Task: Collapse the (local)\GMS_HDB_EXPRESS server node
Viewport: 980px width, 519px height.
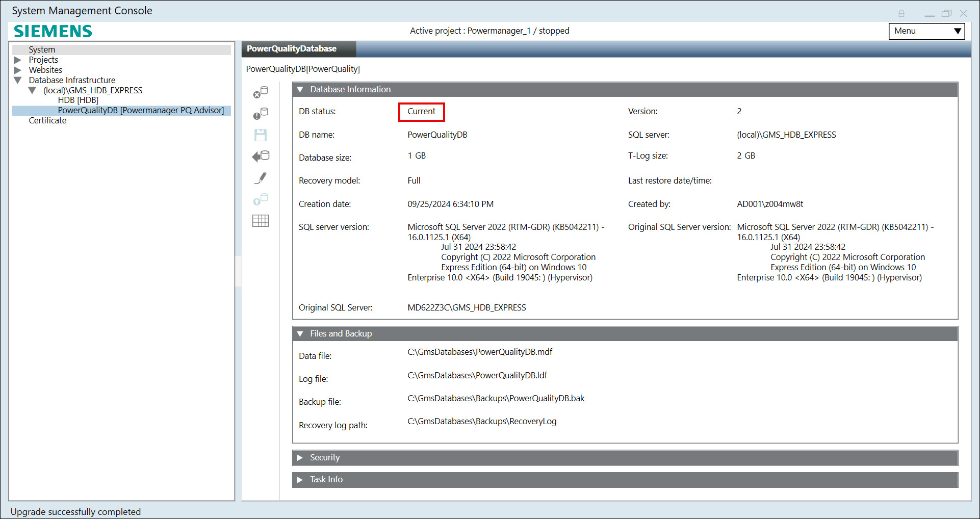Action: [32, 91]
